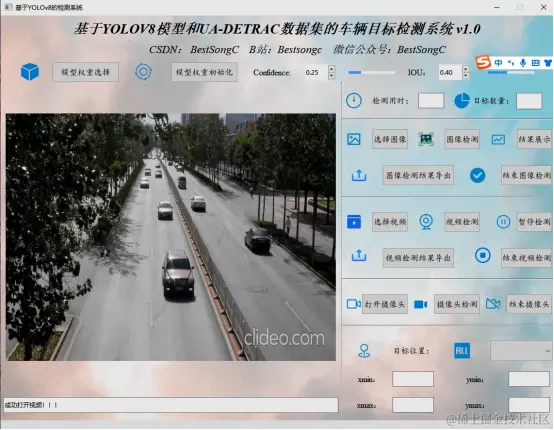Image resolution: width=554 pixels, height=430 pixels.
Task: Click the traffic video preview display
Action: [x=171, y=237]
